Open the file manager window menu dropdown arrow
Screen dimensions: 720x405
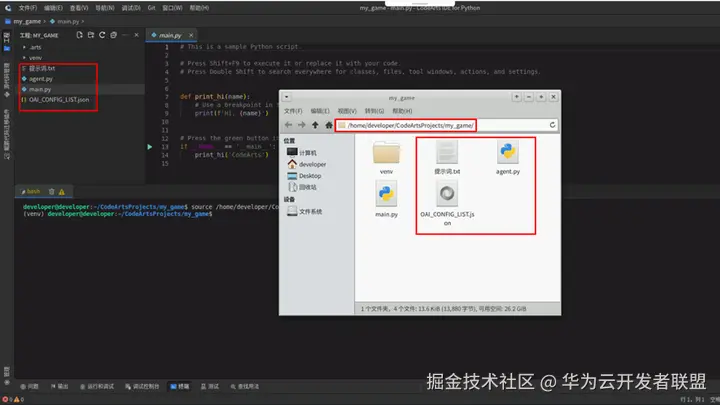pyautogui.click(x=287, y=97)
